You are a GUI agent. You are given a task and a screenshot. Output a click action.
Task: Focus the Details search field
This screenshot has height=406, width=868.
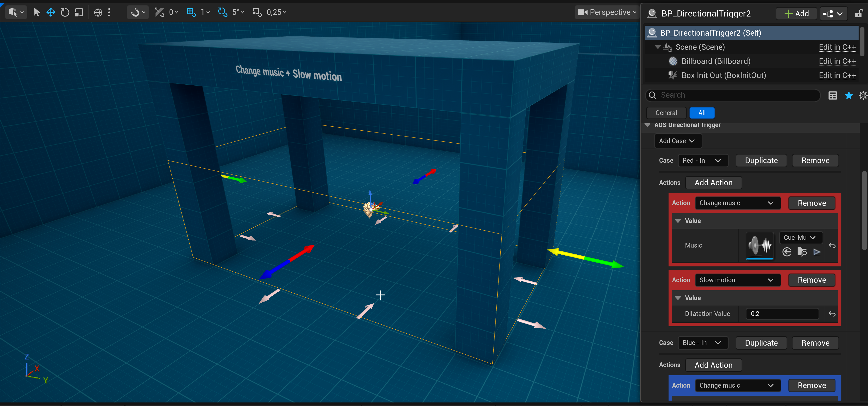[733, 95]
